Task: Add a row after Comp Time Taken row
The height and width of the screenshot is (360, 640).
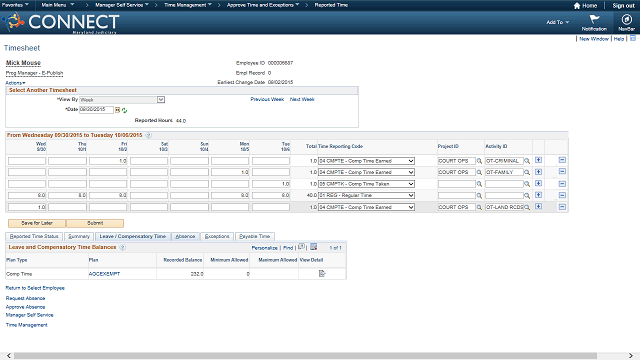Action: coord(538,183)
